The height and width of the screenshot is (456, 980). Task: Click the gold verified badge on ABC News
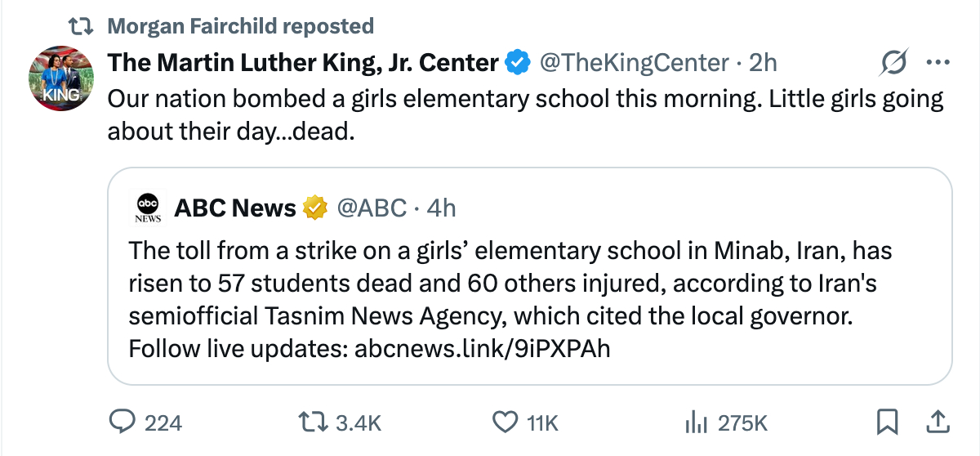pos(314,208)
